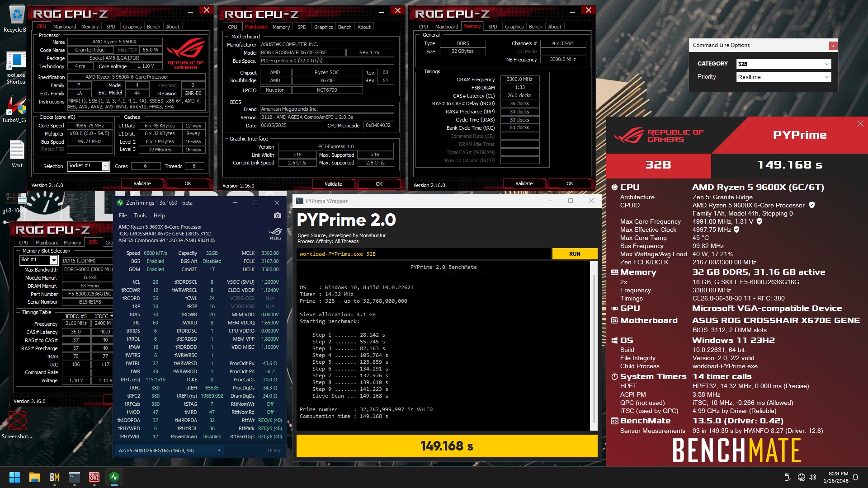This screenshot has height=488, width=868.
Task: Click Windows Start button on taskbar
Action: 14,477
